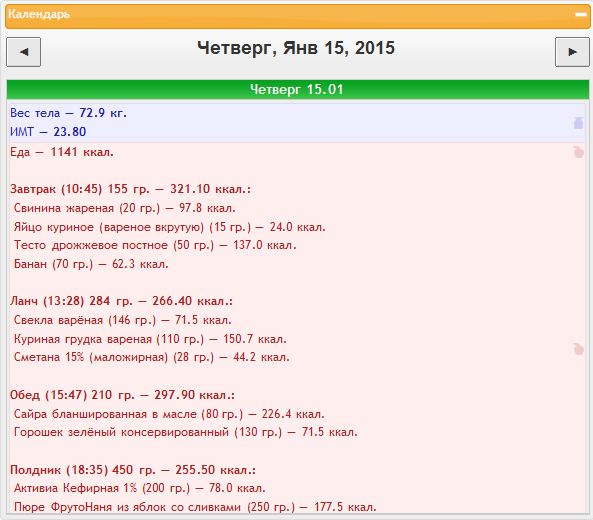The width and height of the screenshot is (593, 520).
Task: Click the apple icon beside Ланч entries
Action: (x=578, y=349)
